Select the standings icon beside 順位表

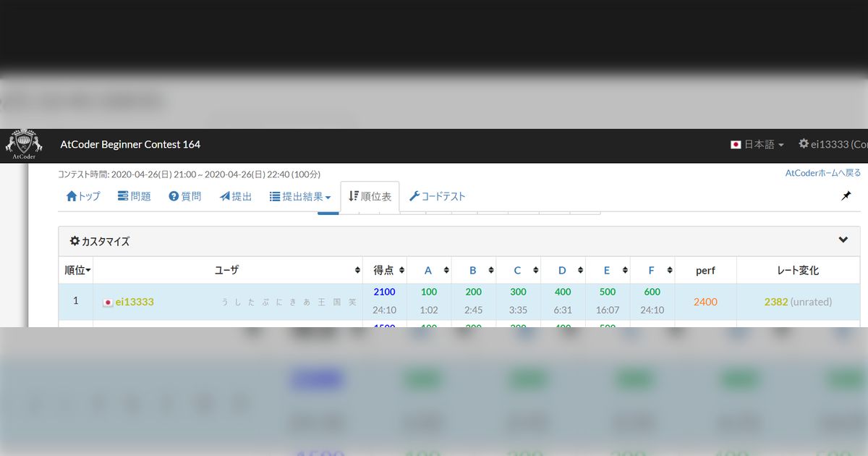[354, 196]
